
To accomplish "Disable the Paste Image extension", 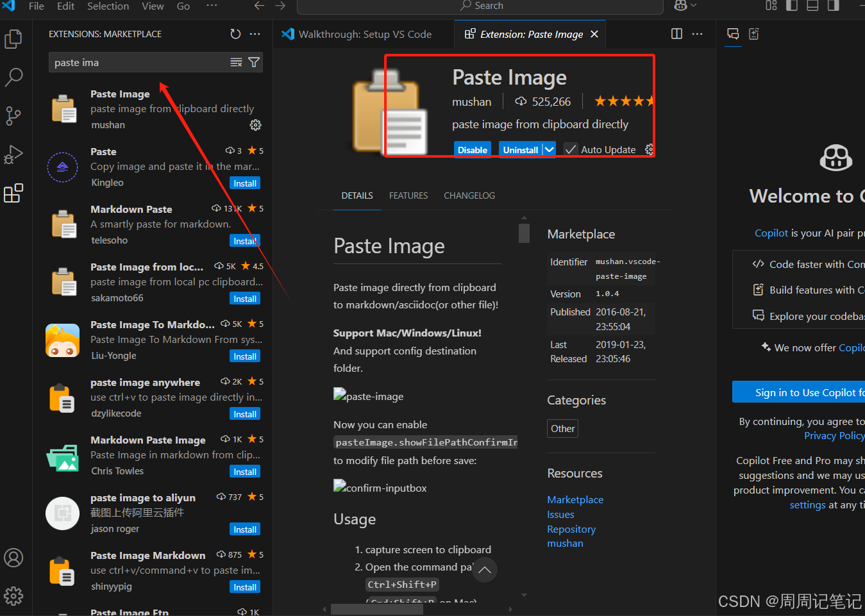I will tap(473, 149).
